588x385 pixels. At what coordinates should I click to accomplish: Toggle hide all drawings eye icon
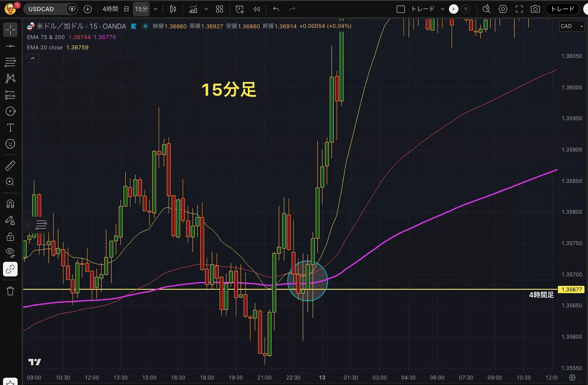pos(10,252)
